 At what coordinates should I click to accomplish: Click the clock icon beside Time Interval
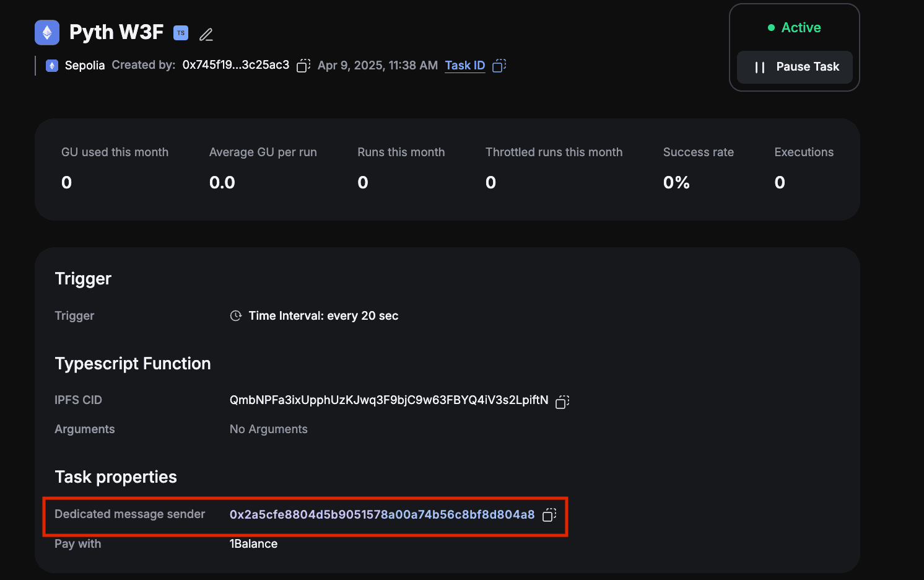pos(236,316)
